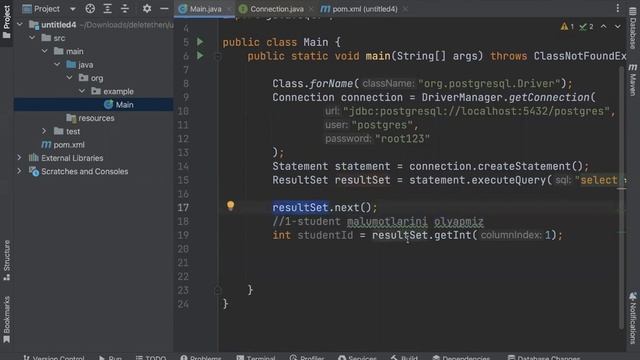This screenshot has height=360, width=640.
Task: Open the TODO tool window
Action: tap(151, 357)
